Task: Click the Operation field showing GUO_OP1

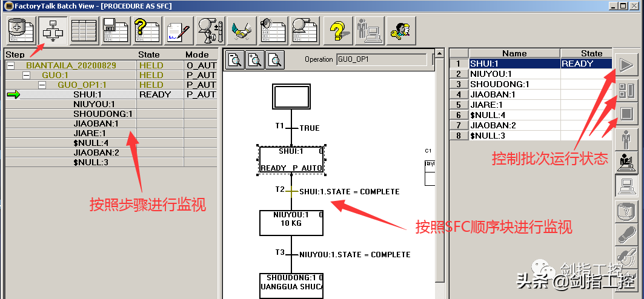Action: [382, 59]
